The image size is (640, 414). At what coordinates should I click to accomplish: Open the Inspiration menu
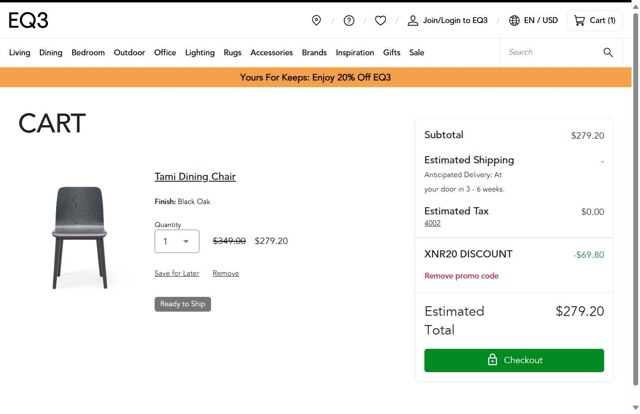[355, 52]
